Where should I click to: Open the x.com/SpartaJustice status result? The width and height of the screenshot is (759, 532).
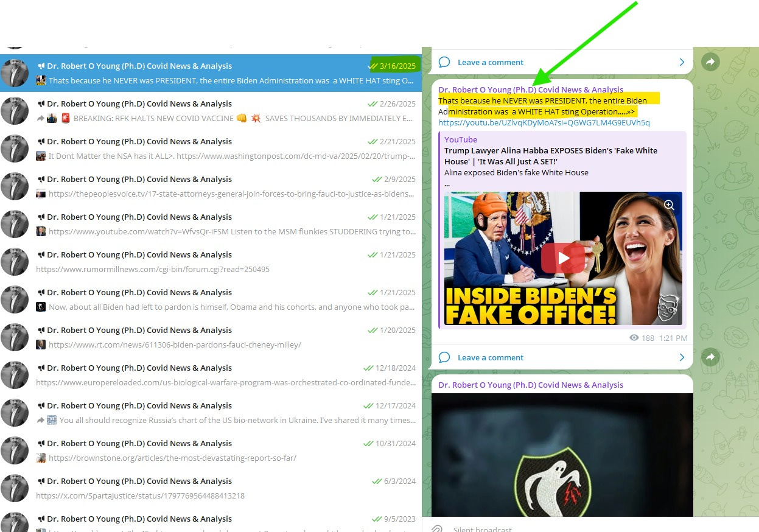coord(211,488)
